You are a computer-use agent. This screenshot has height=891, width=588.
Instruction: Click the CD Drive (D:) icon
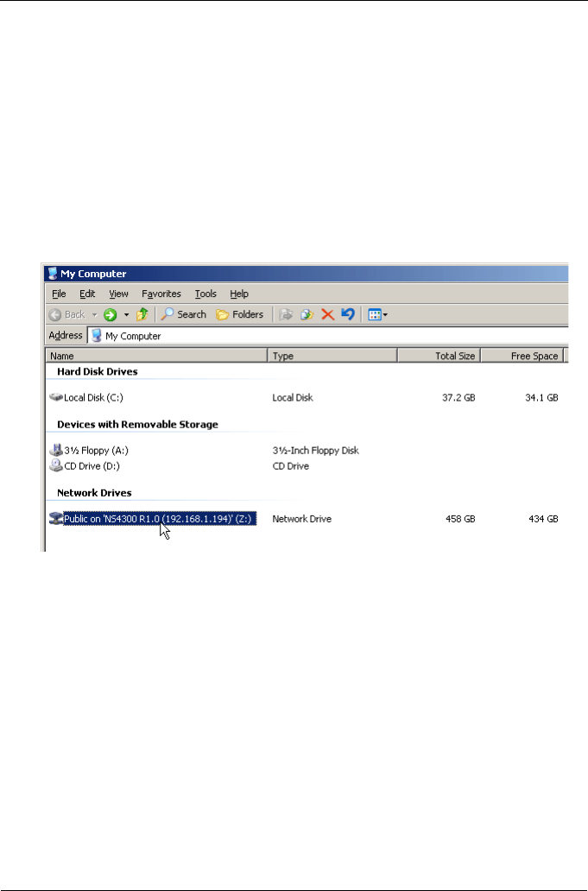(55, 466)
